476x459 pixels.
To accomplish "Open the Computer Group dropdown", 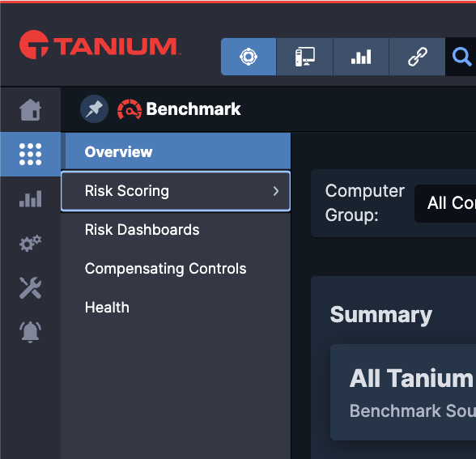I will (445, 203).
